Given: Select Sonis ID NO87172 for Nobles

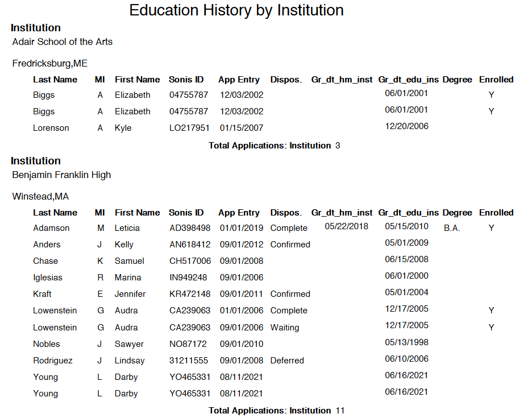Looking at the screenshot, I should pyautogui.click(x=188, y=344).
